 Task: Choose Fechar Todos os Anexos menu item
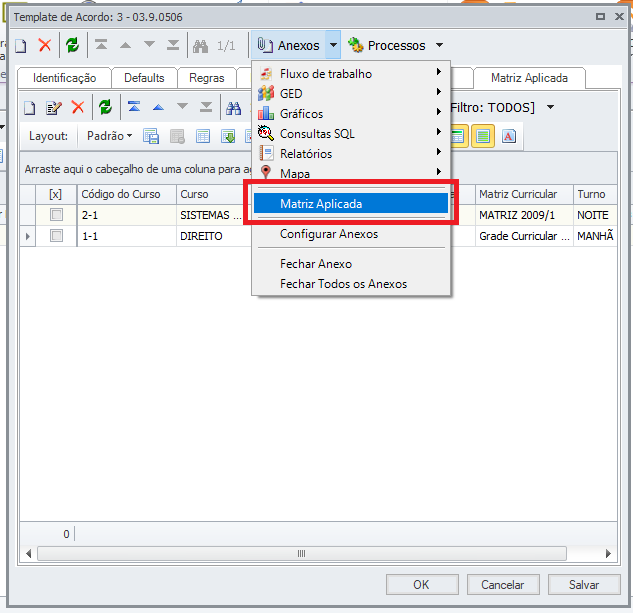(x=351, y=284)
